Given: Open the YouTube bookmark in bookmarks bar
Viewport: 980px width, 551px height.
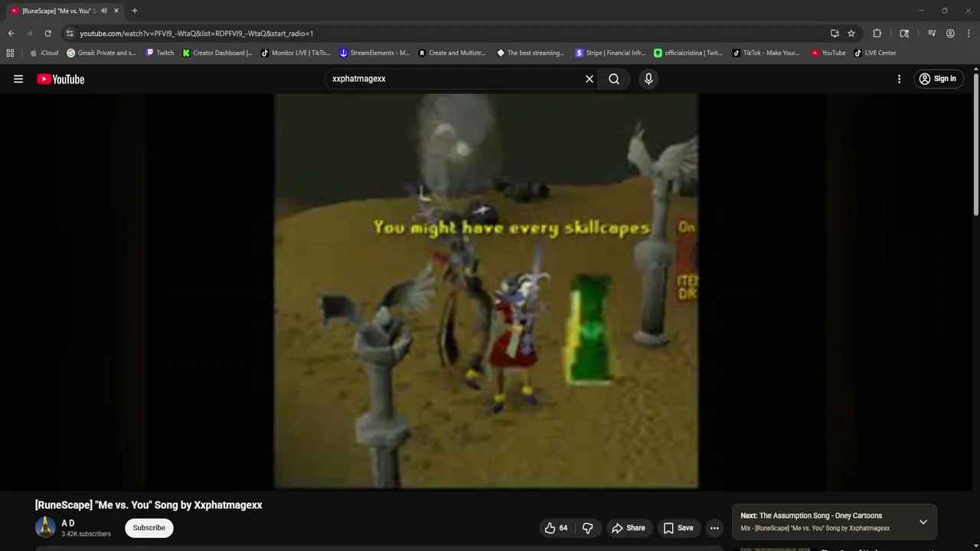Looking at the screenshot, I should point(828,53).
